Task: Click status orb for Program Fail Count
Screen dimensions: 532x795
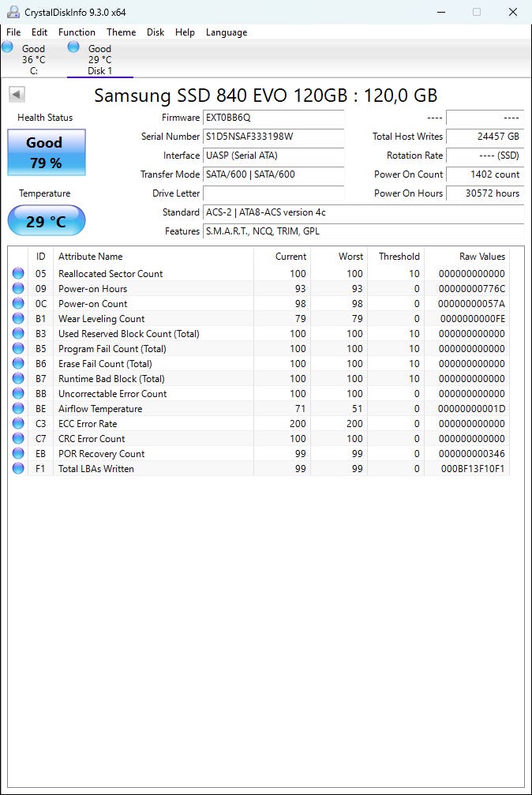Action: [x=18, y=348]
